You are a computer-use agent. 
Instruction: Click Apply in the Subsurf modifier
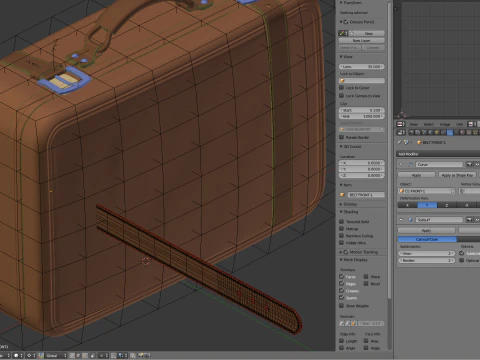pos(426,231)
